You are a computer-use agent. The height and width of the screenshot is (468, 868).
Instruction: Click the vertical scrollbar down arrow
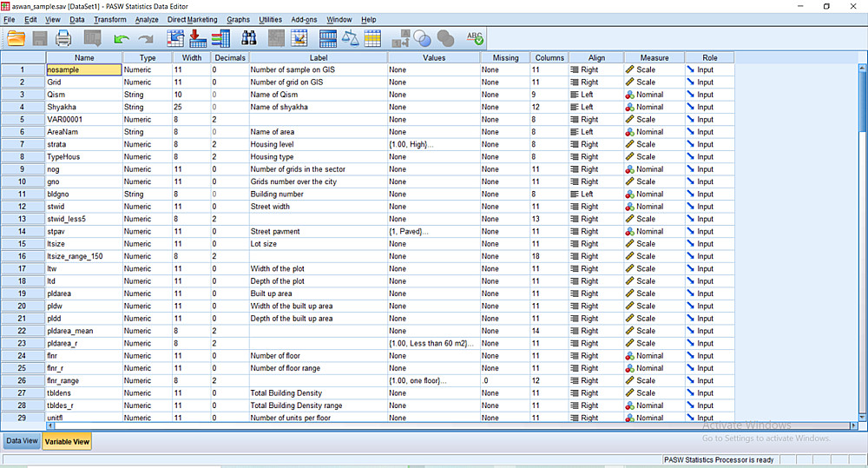tap(862, 417)
